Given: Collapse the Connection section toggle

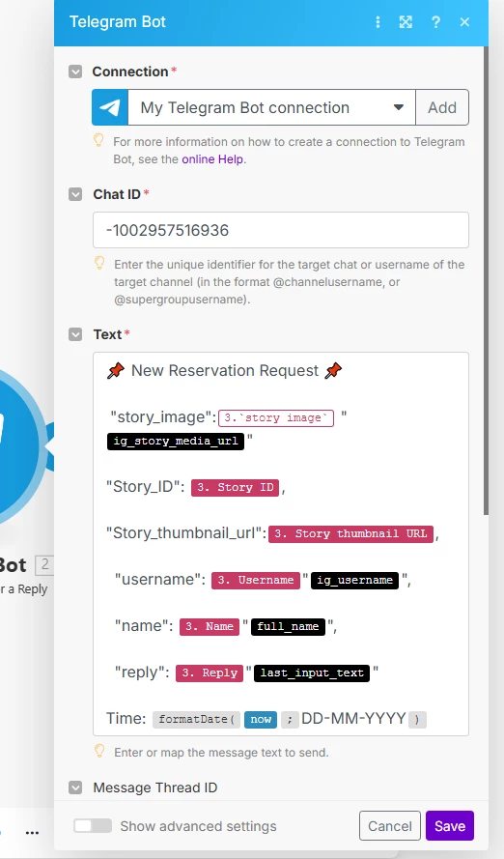Looking at the screenshot, I should 75,72.
